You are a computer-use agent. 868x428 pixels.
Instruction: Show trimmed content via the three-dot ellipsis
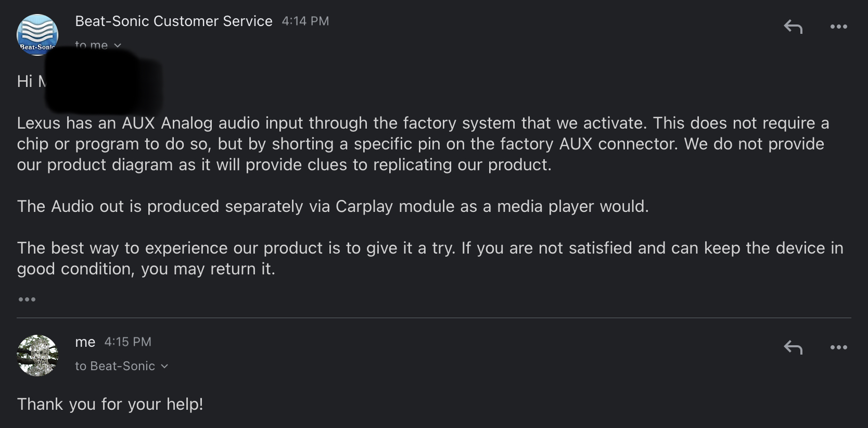point(27,299)
